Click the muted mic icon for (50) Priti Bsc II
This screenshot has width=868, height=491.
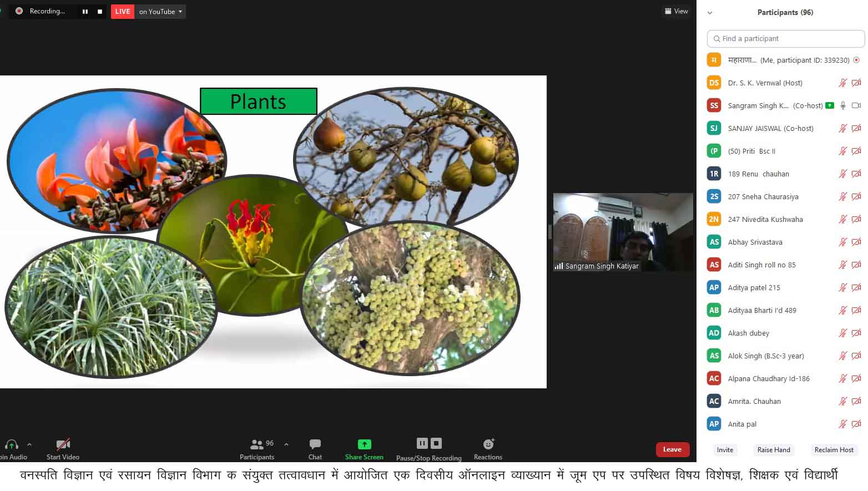[842, 151]
